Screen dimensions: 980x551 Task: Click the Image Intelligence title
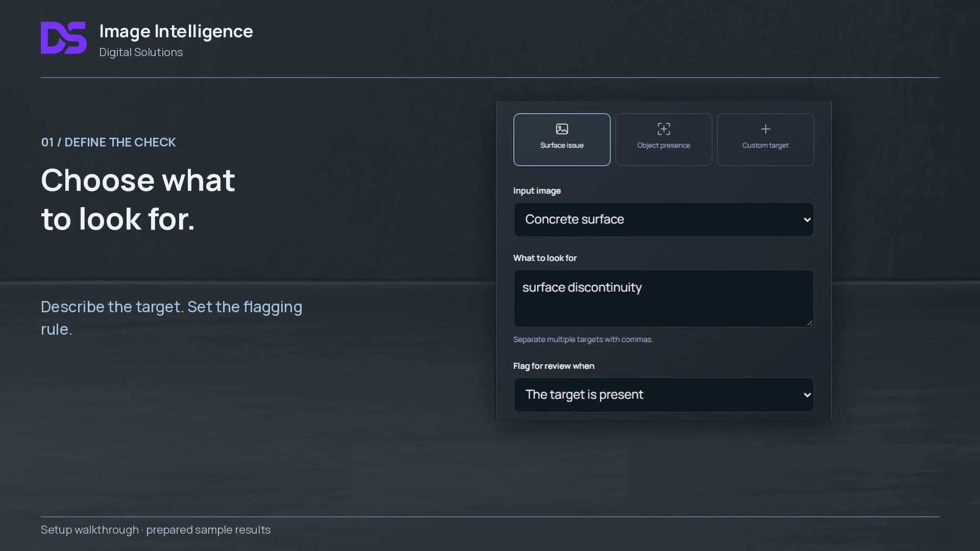point(176,31)
